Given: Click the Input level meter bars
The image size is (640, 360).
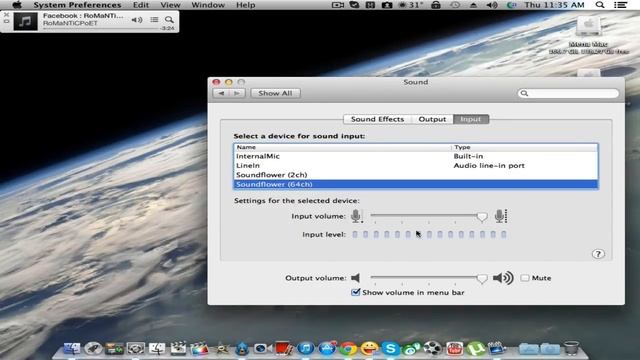Looking at the screenshot, I should pyautogui.click(x=429, y=234).
